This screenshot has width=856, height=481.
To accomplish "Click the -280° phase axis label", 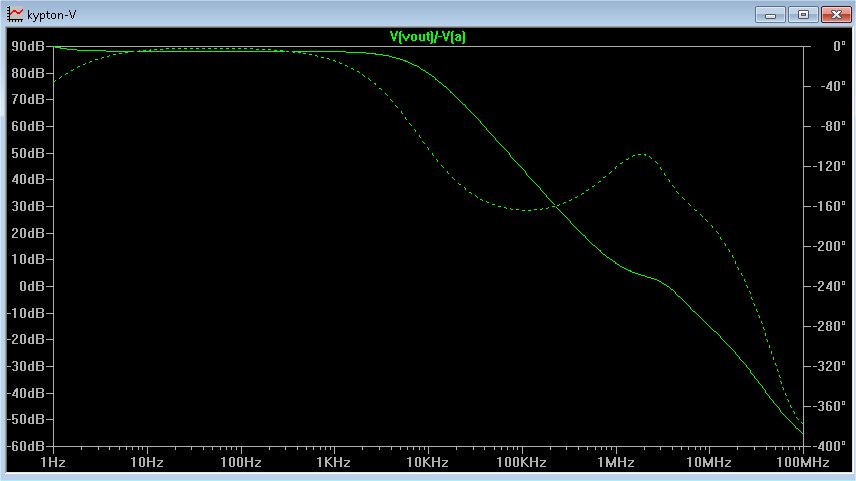I will tap(829, 326).
